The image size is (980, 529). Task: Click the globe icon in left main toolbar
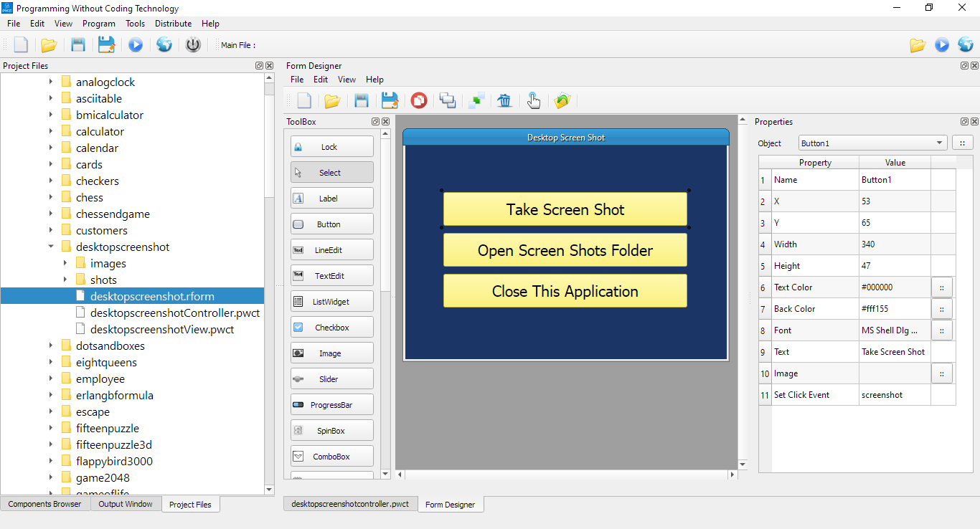point(164,45)
